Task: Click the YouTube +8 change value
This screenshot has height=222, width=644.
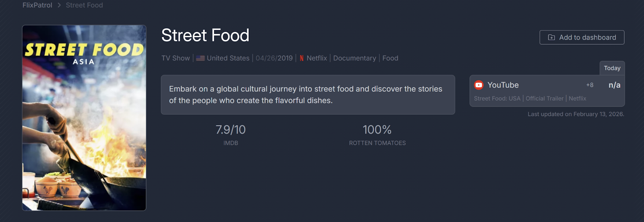Action: pos(590,85)
